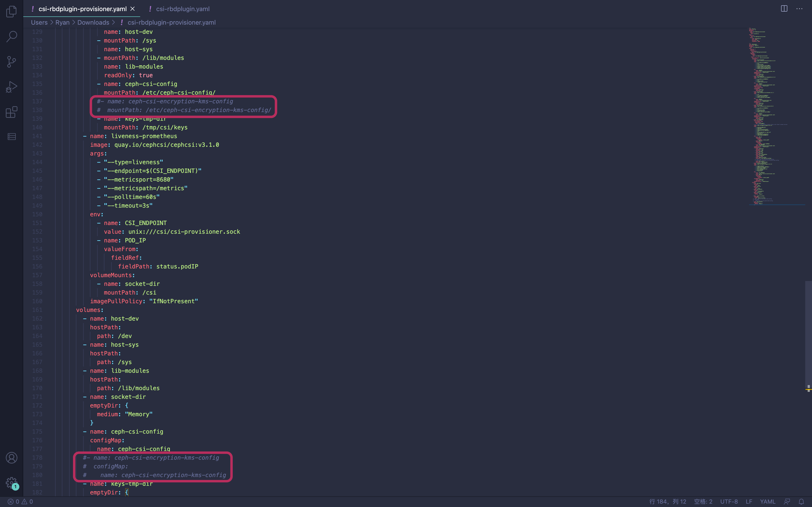
Task: Change the LF end-of-line sequence
Action: click(x=749, y=502)
